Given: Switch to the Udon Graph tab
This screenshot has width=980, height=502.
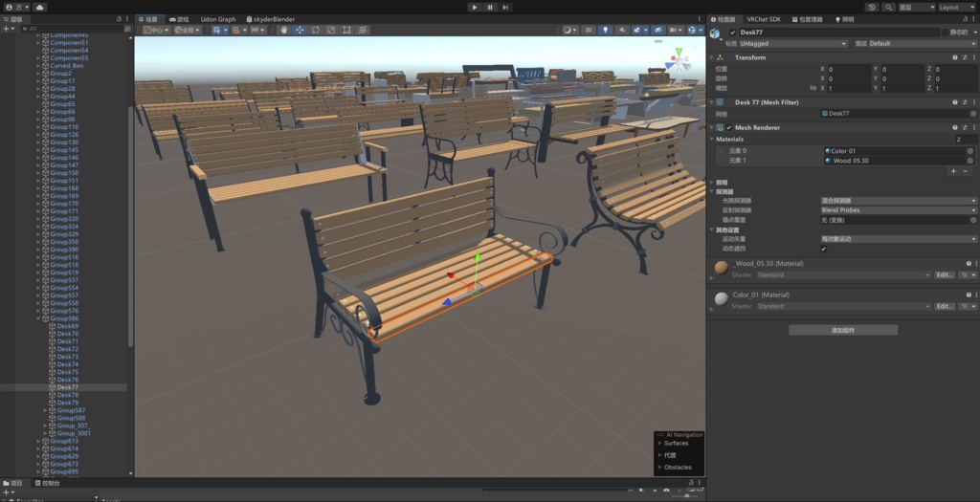Looking at the screenshot, I should [218, 19].
